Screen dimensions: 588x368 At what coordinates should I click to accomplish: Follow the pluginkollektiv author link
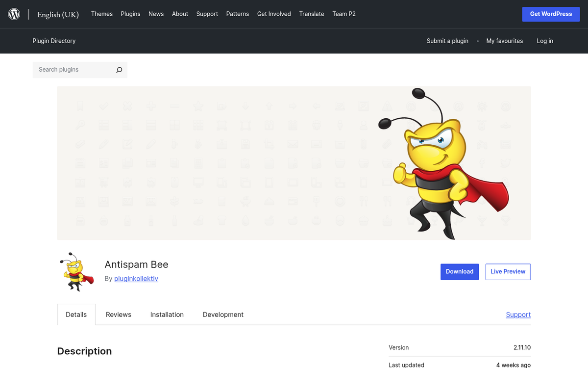[x=136, y=279]
